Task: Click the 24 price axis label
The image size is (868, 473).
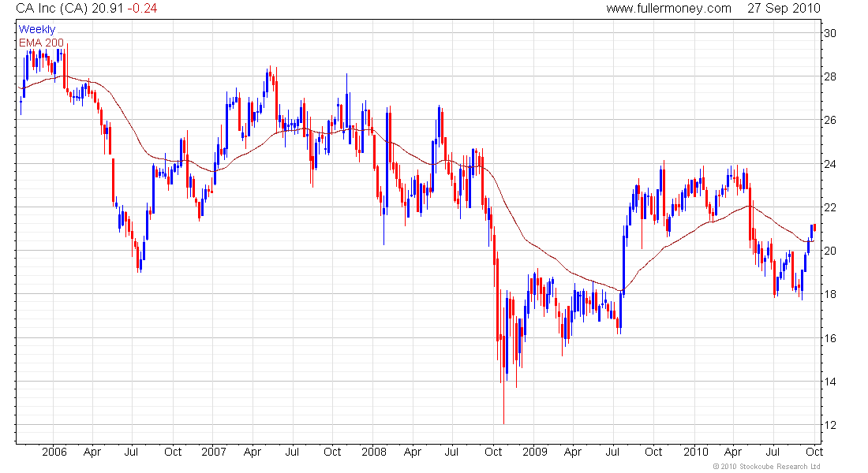Action: tap(830, 164)
